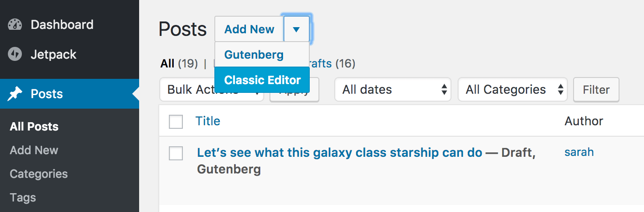Click the Posts pushpin icon

pyautogui.click(x=15, y=94)
